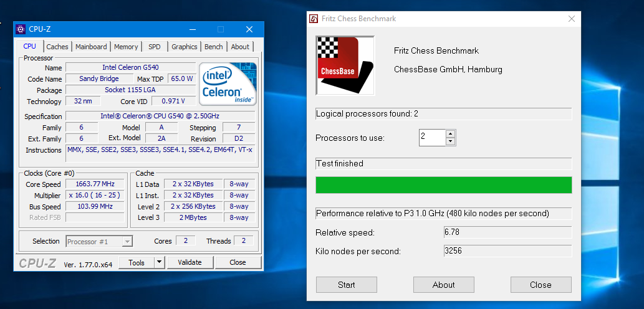Click the Validate button
The width and height of the screenshot is (644, 309).
point(190,262)
